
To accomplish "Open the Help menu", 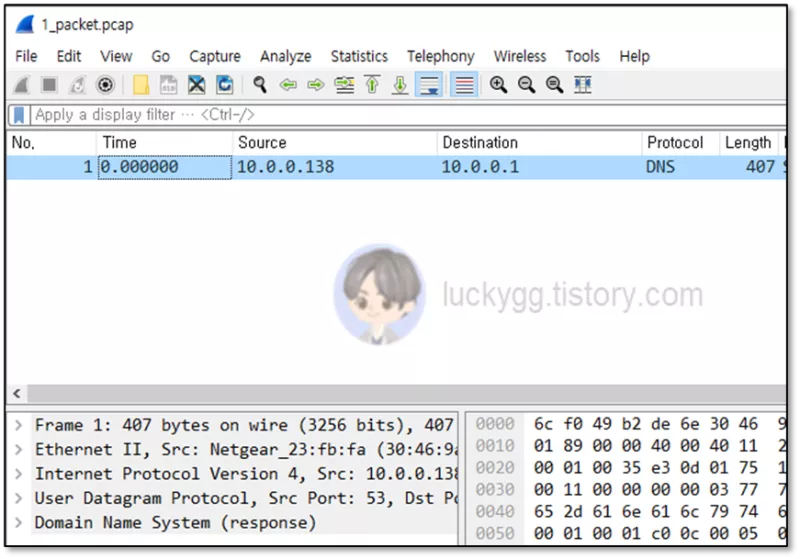I will coord(635,56).
